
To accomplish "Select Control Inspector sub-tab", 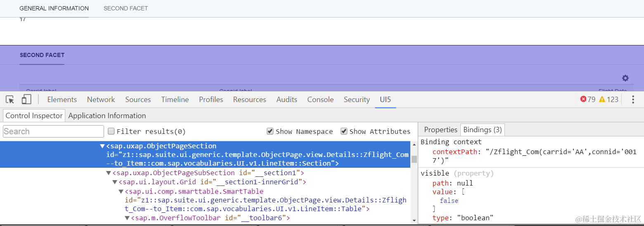I will [x=34, y=116].
